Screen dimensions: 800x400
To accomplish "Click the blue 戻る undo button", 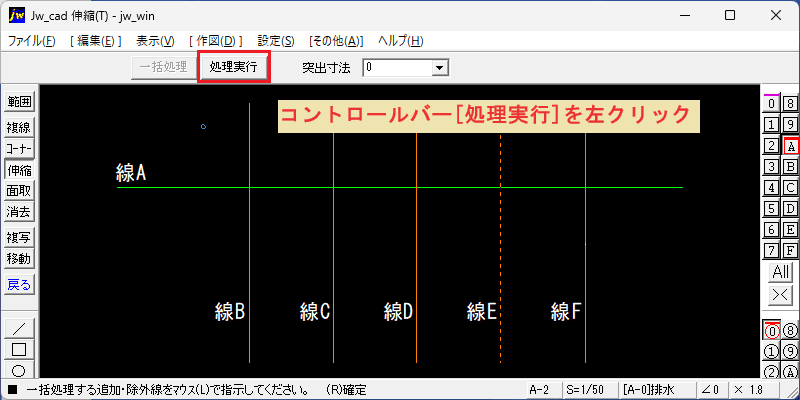I will point(19,285).
